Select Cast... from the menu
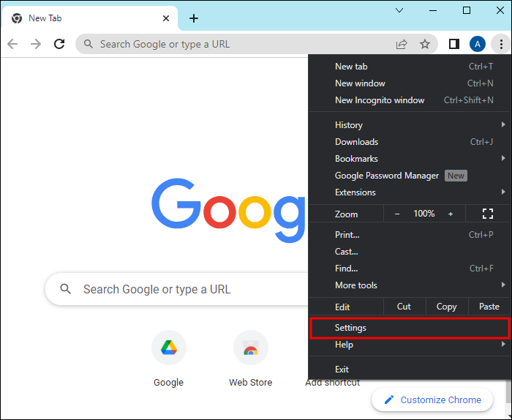Screen dimensions: 512x420 410,252
